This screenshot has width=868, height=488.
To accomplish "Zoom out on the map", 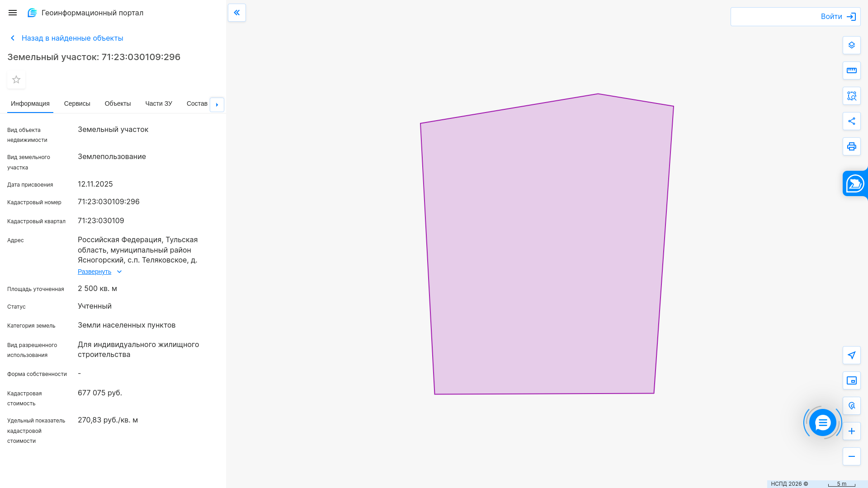I will [x=852, y=456].
